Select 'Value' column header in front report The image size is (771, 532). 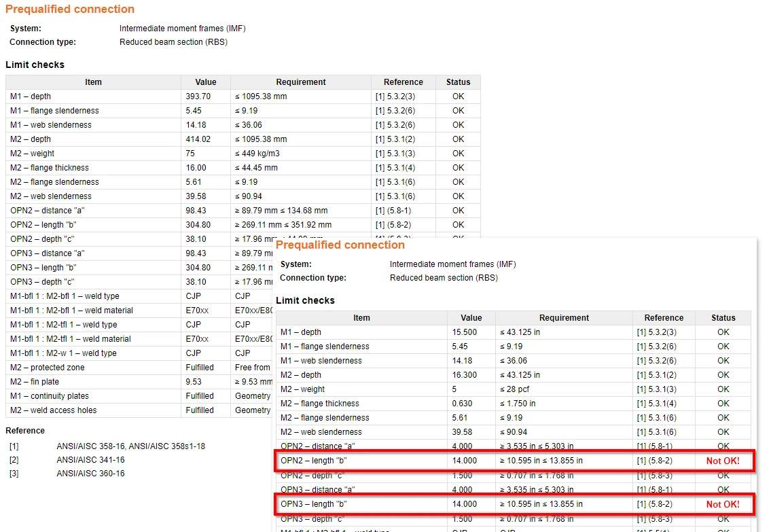click(x=471, y=317)
